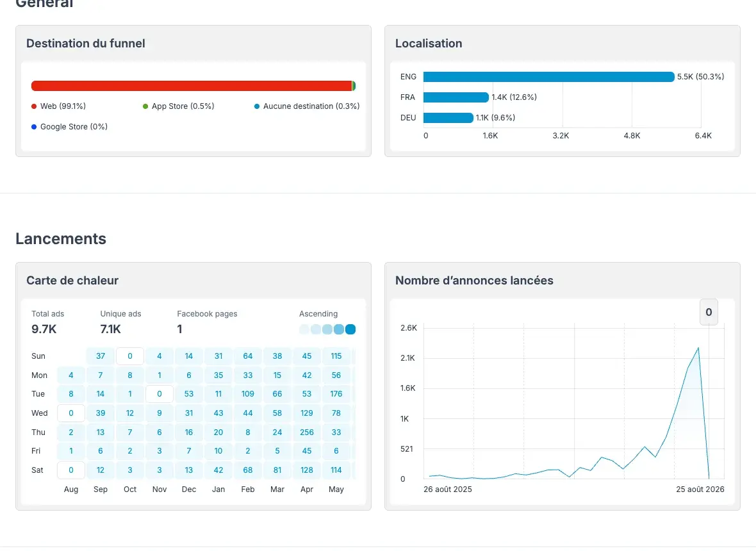Click heatmap cell 128 in Sat row
Screen dimensions: 756x551
click(x=307, y=470)
